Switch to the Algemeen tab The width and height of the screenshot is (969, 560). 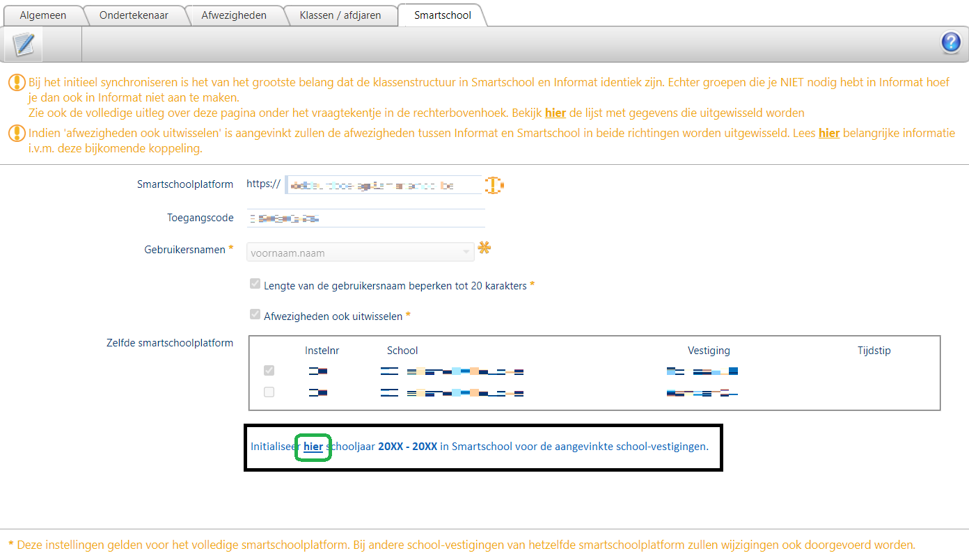[x=42, y=15]
